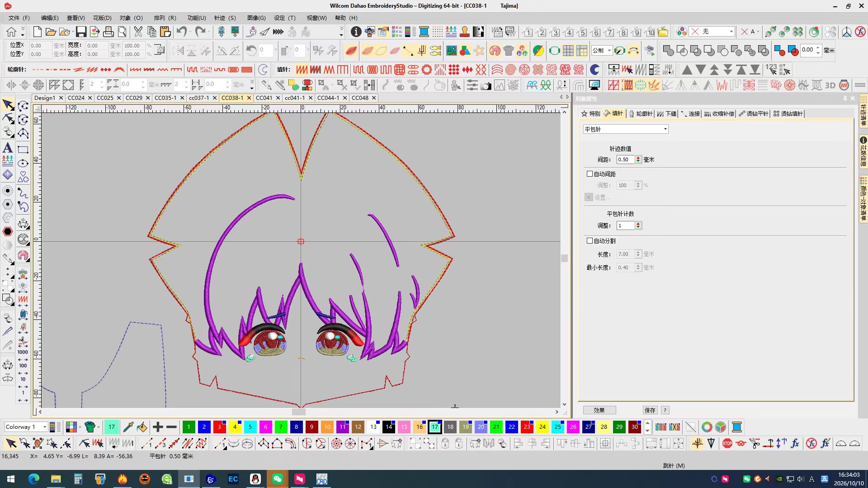The width and height of the screenshot is (868, 488).
Task: Open the 文件 (F) menu
Action: pos(19,18)
